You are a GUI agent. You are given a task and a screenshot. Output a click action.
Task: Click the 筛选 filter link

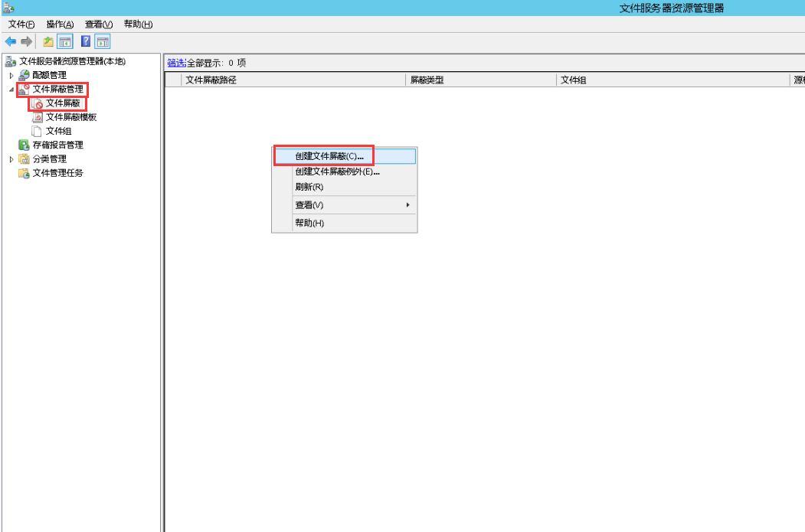point(176,63)
